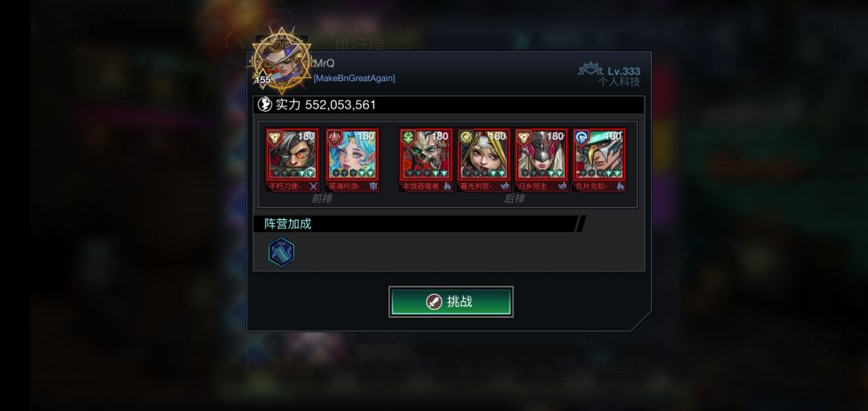Open the 不朽刀使 hero card

pyautogui.click(x=293, y=160)
